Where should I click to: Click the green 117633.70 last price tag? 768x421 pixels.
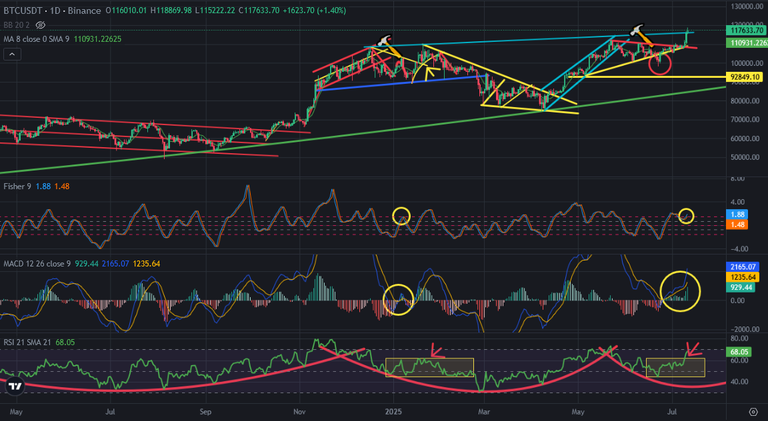[747, 30]
